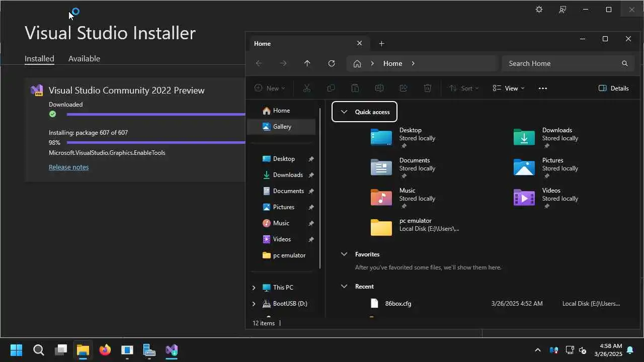Viewport: 644px width, 362px height.
Task: Open pinned Videos in navigation pane
Action: point(281,239)
